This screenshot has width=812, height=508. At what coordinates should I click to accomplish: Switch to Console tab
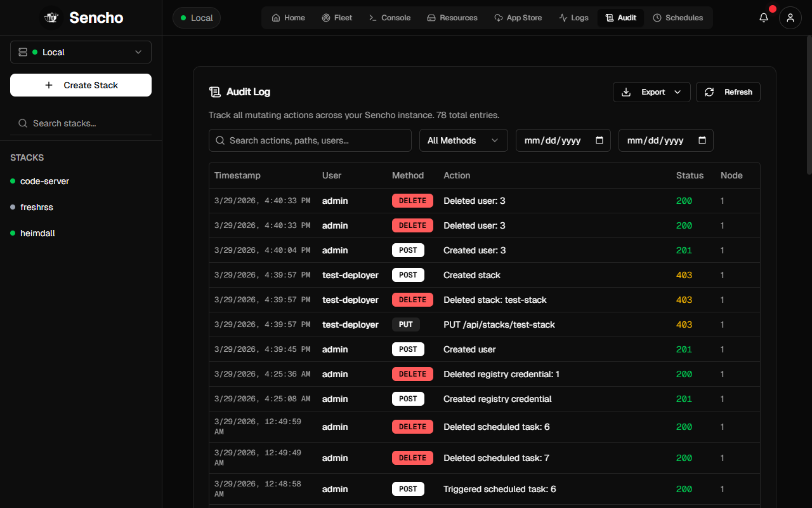coord(390,18)
